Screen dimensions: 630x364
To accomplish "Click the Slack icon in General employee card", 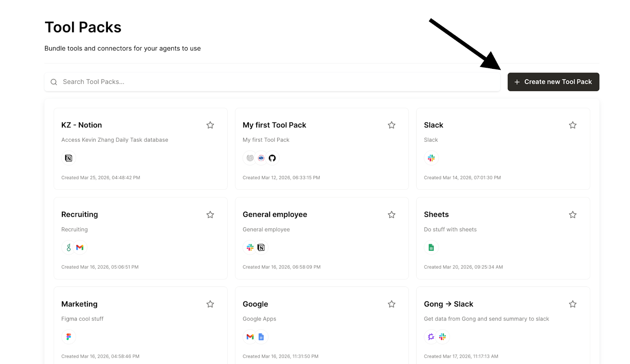I will coord(250,248).
